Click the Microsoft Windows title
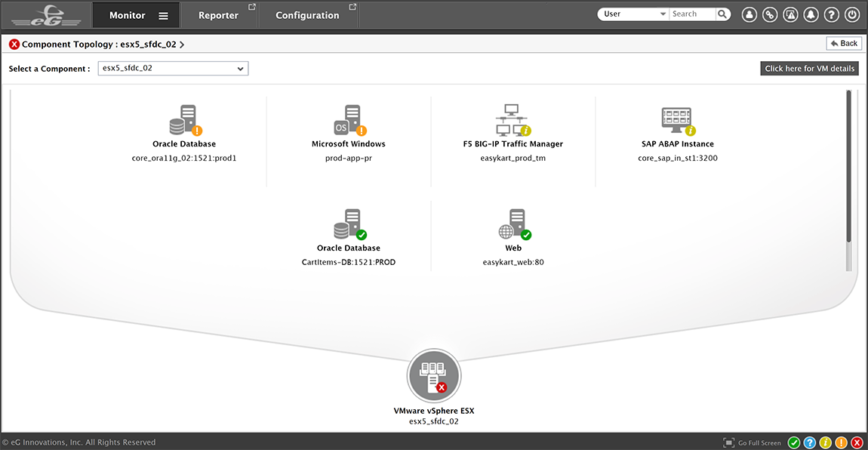 tap(349, 144)
